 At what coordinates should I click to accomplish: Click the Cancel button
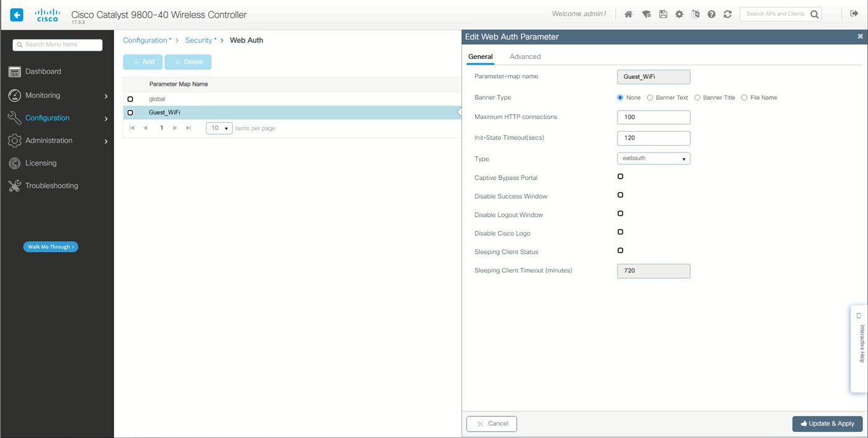click(x=491, y=424)
